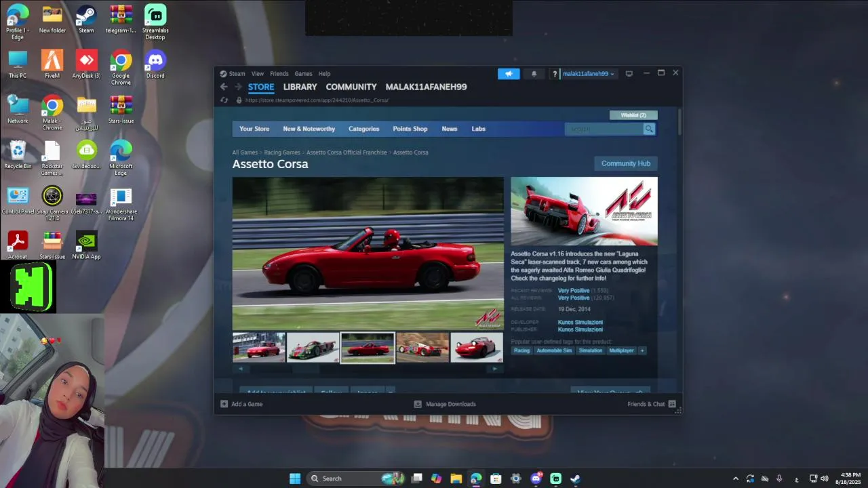Open the Labs link
This screenshot has width=868, height=488.
pos(479,129)
